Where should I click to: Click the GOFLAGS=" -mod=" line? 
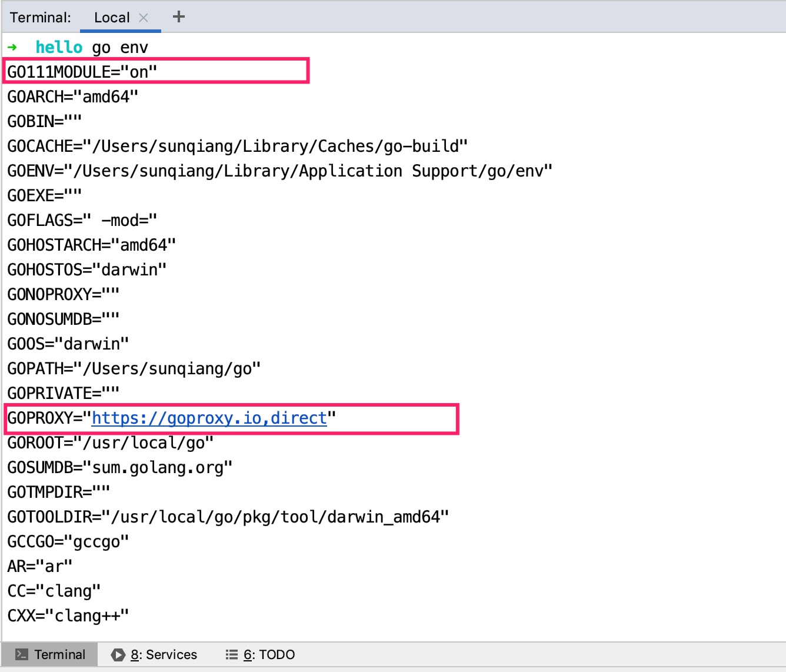tap(82, 220)
